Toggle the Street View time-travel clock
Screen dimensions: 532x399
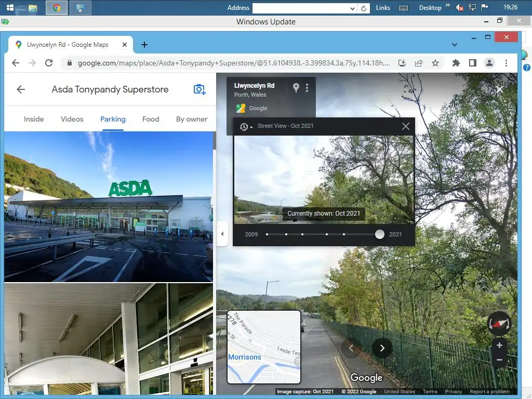click(245, 127)
